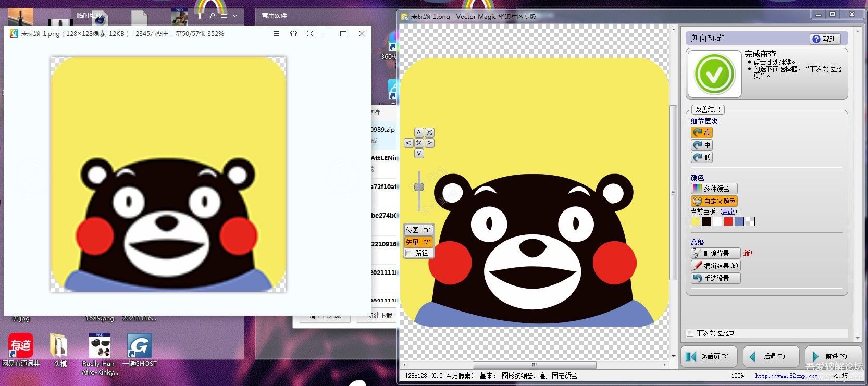
Task: Select the red palette swatch
Action: pyautogui.click(x=728, y=221)
